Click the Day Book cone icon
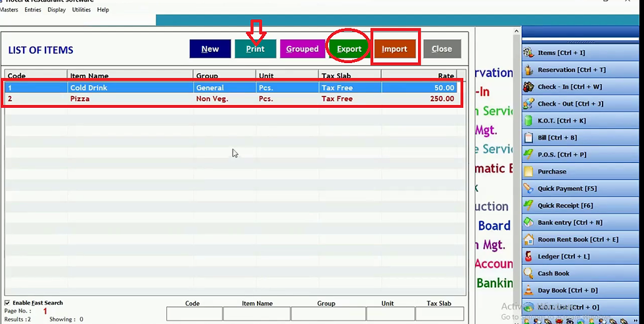The height and width of the screenshot is (324, 644). point(528,290)
